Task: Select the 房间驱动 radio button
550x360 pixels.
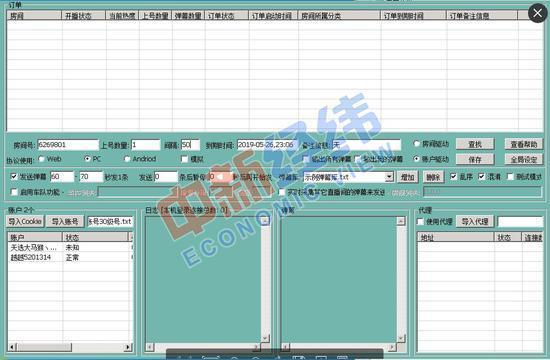Action: [416, 144]
